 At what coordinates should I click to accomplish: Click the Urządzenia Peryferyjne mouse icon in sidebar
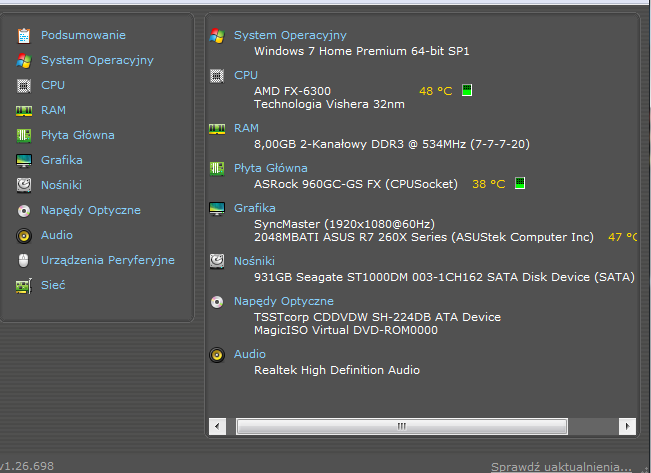point(24,261)
